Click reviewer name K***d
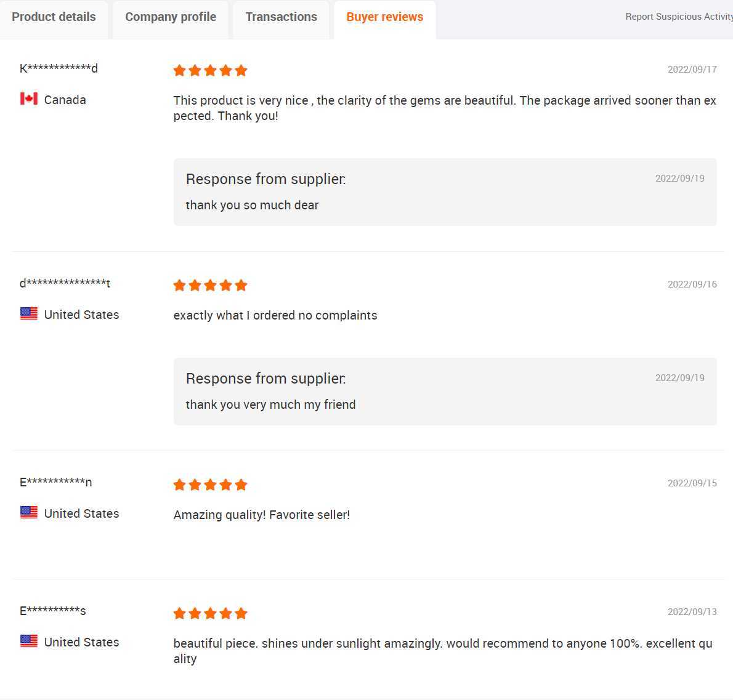 click(x=59, y=68)
